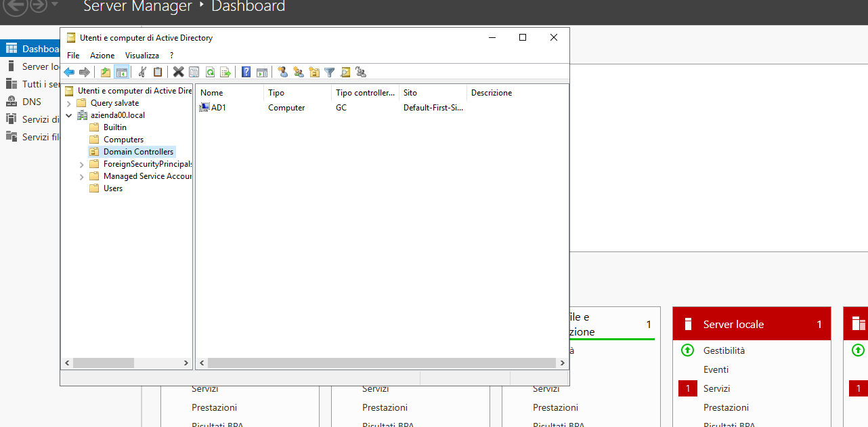The image size is (868, 427).
Task: Click list pane right scroll arrow
Action: click(x=563, y=363)
